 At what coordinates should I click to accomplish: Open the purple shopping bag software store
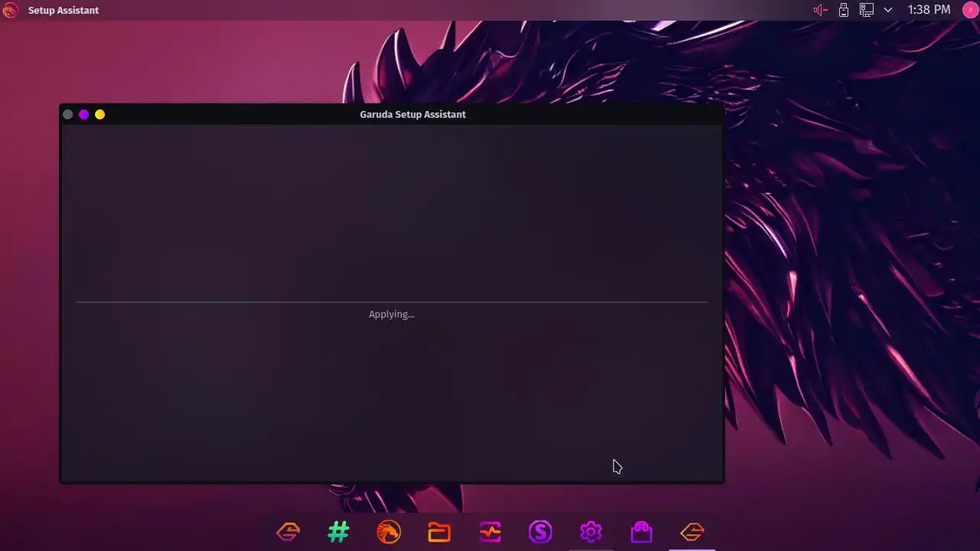click(642, 531)
